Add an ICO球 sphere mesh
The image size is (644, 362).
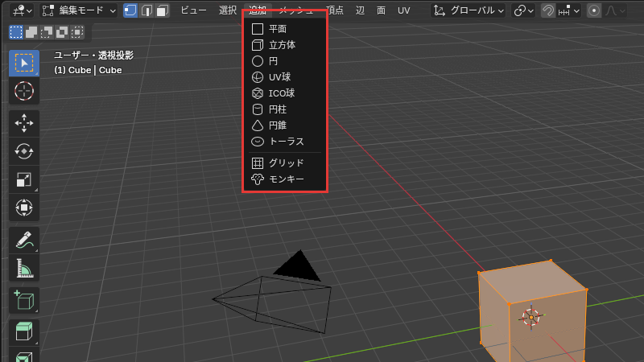point(285,93)
